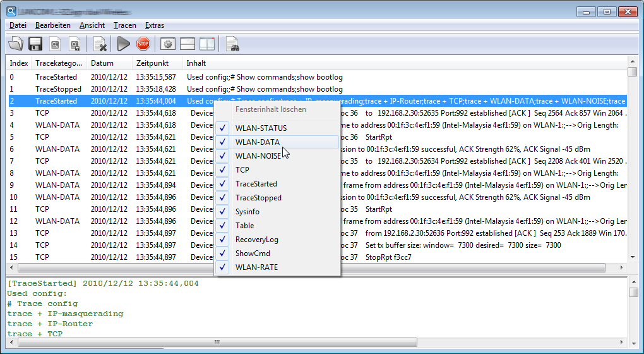Screen dimensions: 644x354
Task: Open settings via the gear window icon
Action: point(167,44)
